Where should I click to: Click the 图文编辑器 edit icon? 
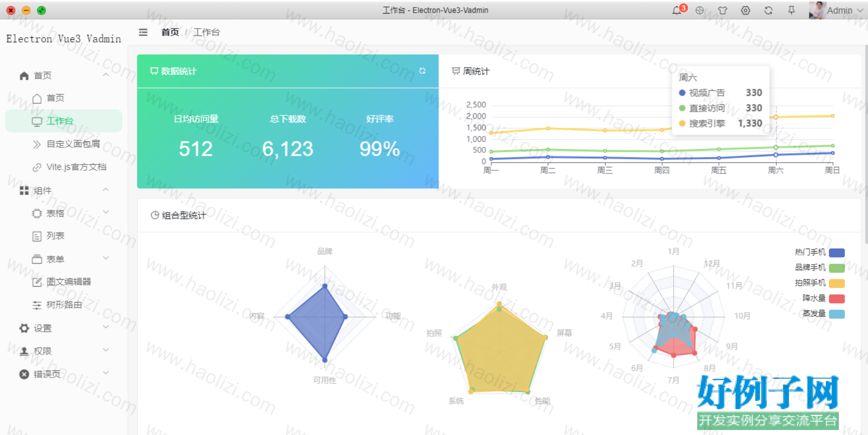[37, 282]
